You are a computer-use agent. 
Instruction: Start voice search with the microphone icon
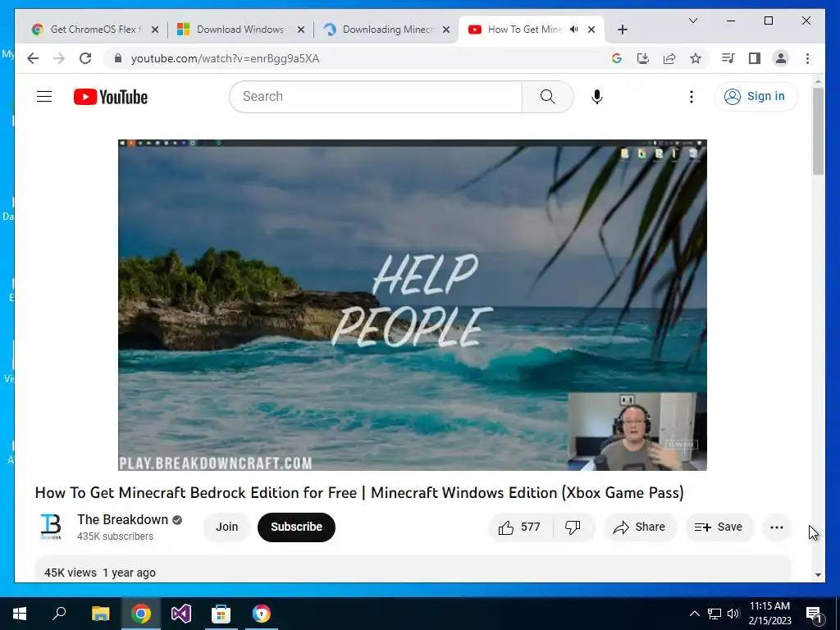[x=597, y=97]
